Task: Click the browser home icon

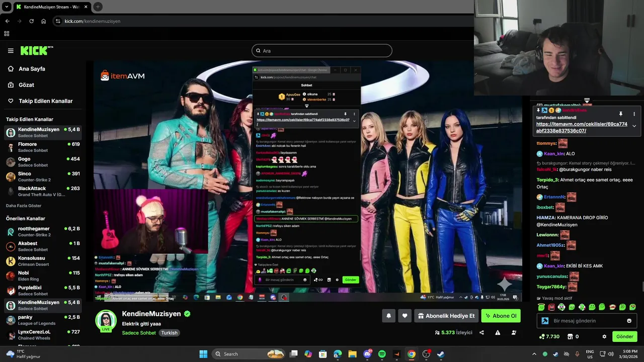Action: point(44,21)
